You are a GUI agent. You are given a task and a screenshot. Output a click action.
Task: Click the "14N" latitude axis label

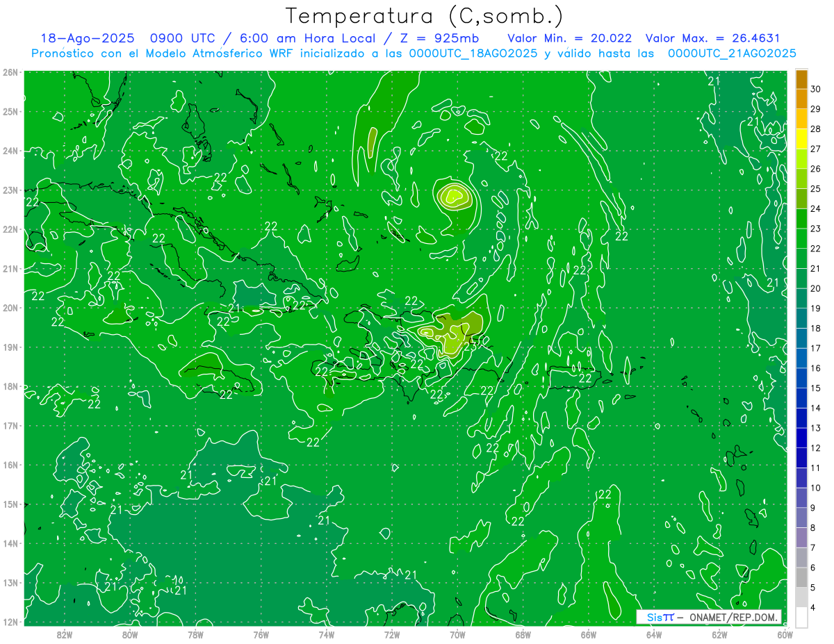tap(10, 543)
